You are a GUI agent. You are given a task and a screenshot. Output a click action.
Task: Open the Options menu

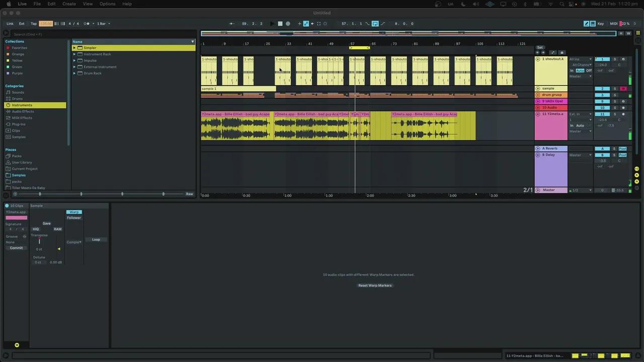[x=107, y=4]
